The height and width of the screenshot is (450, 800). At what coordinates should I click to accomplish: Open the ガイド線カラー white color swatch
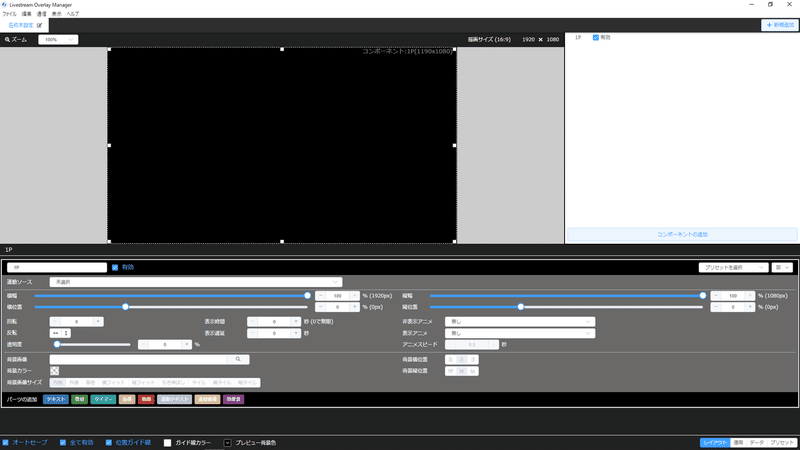167,443
